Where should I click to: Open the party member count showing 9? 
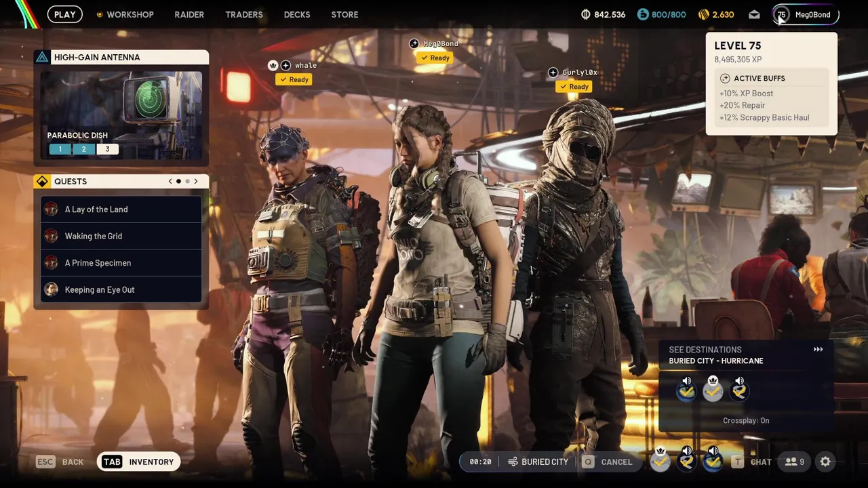point(795,462)
